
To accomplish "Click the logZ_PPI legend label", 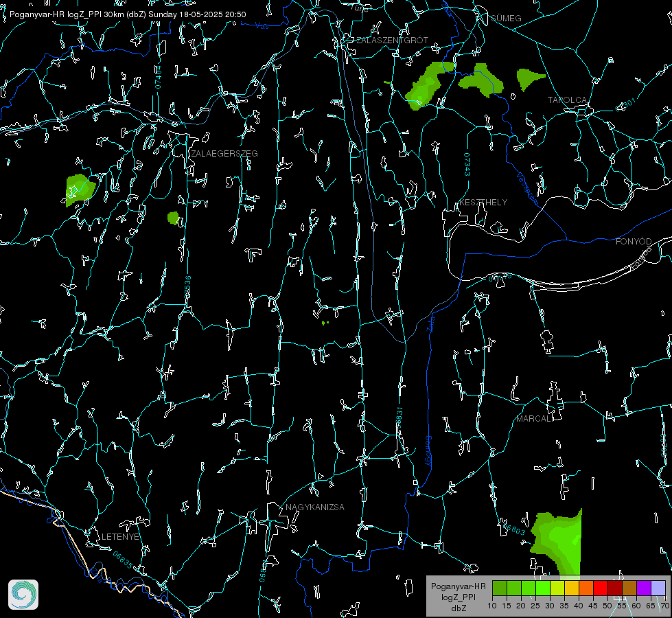I will point(458,597).
